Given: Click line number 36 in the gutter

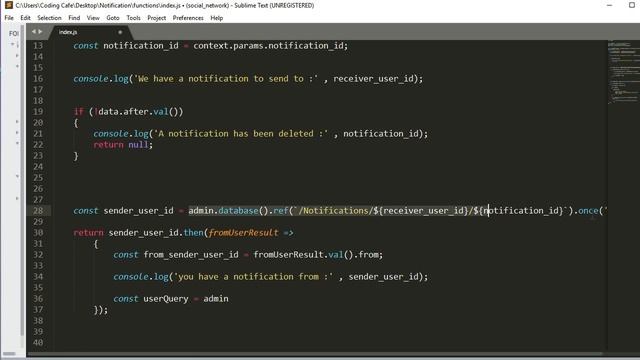Looking at the screenshot, I should point(38,299).
